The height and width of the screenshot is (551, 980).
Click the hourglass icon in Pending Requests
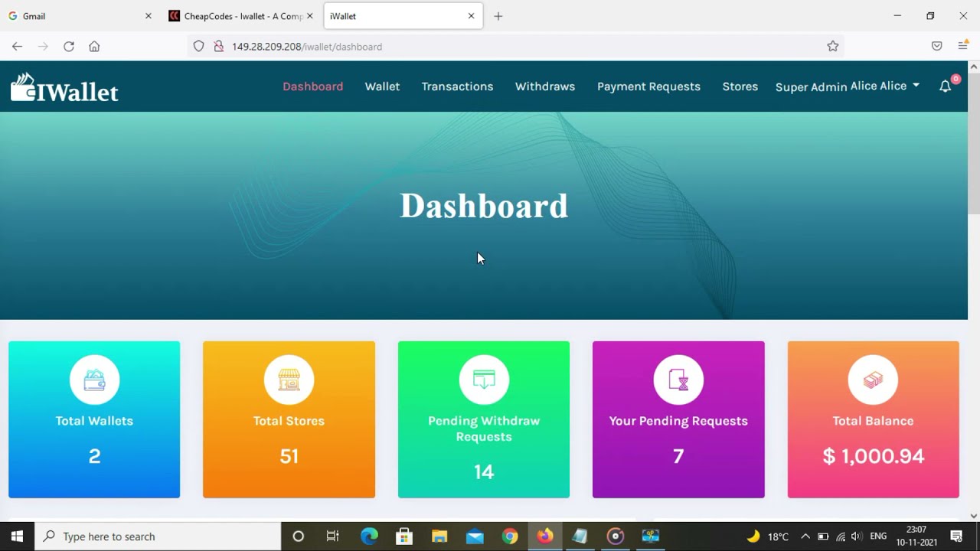[x=678, y=380]
